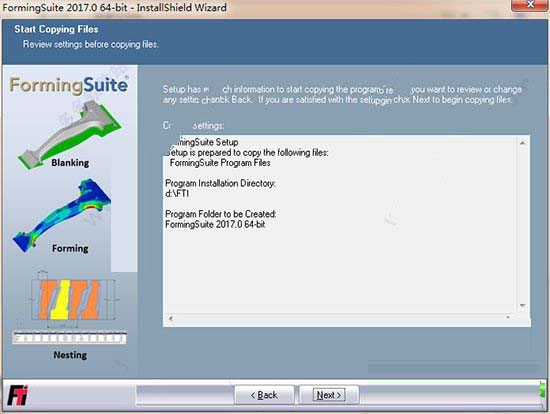The image size is (550, 414).
Task: Click 'Review settings before copying files.' subtitle
Action: pyautogui.click(x=90, y=45)
